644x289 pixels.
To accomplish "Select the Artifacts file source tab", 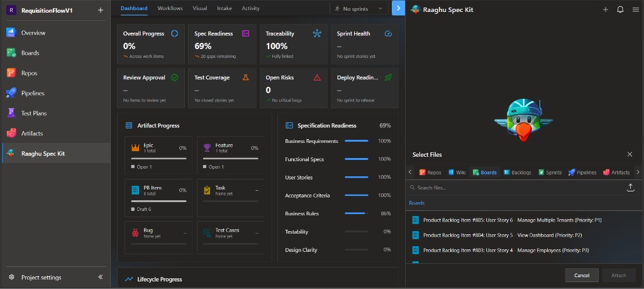I will [x=616, y=173].
